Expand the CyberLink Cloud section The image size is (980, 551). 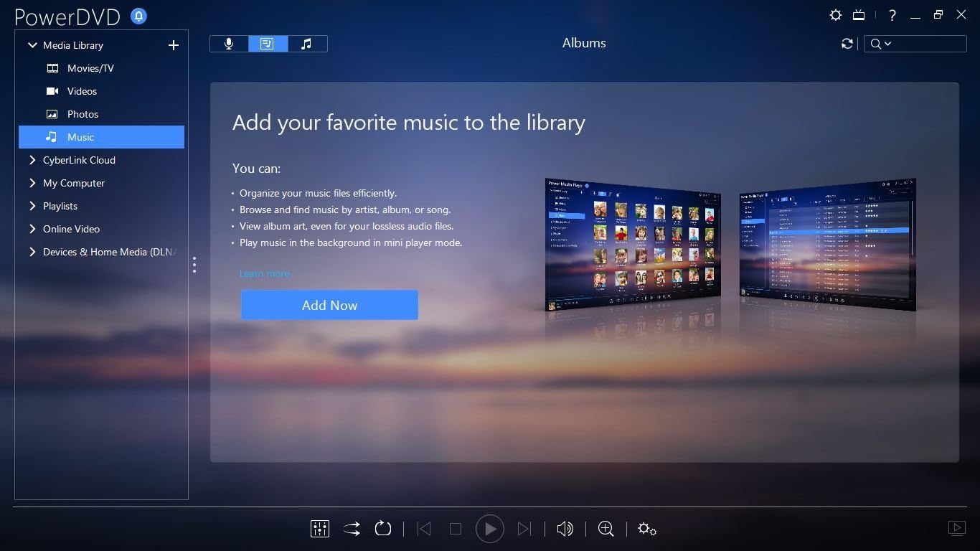coord(32,160)
